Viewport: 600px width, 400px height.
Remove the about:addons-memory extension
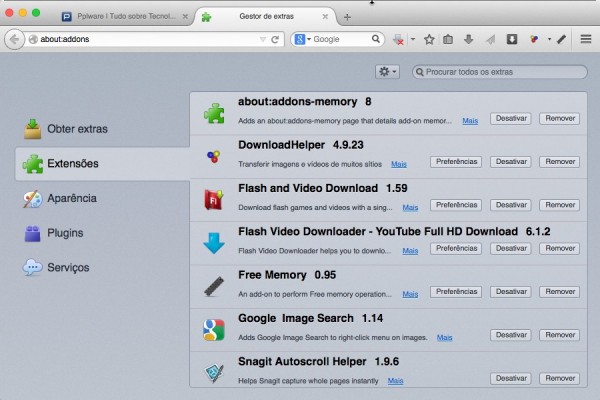coord(560,118)
